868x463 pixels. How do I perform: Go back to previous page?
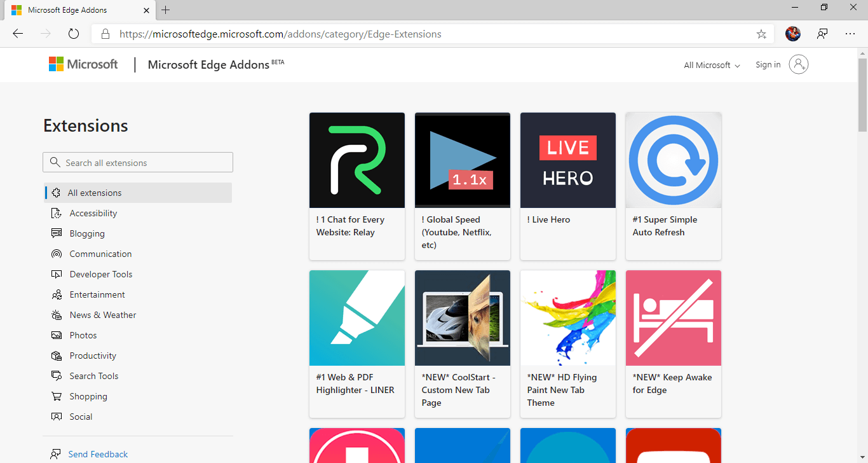(18, 34)
